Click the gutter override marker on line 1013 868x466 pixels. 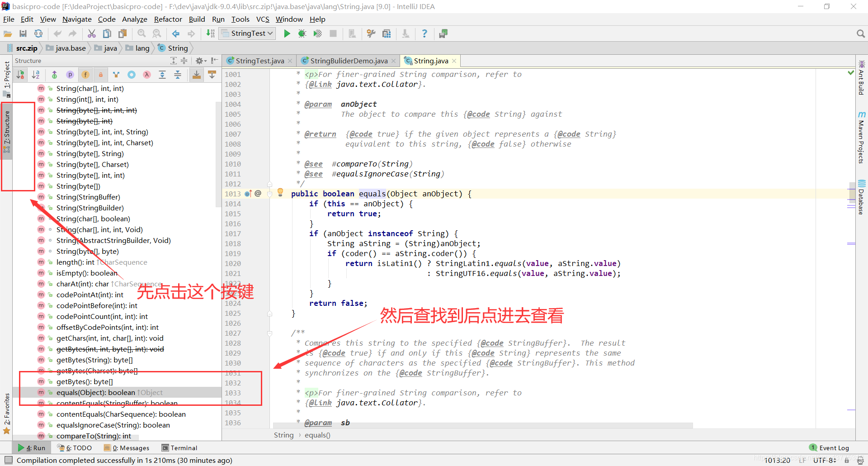point(248,194)
